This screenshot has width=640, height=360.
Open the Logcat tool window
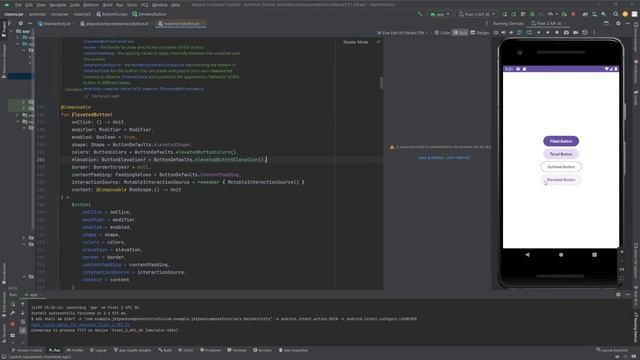tap(98, 350)
